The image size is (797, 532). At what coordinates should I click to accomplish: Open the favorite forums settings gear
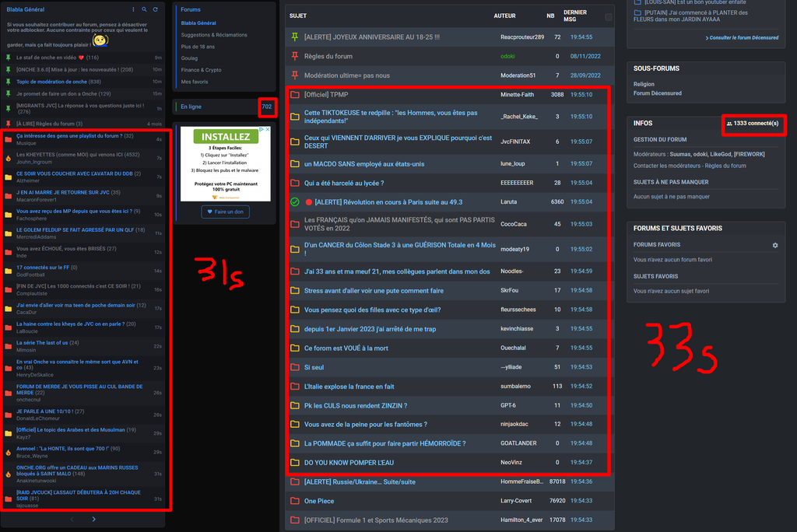pyautogui.click(x=775, y=245)
